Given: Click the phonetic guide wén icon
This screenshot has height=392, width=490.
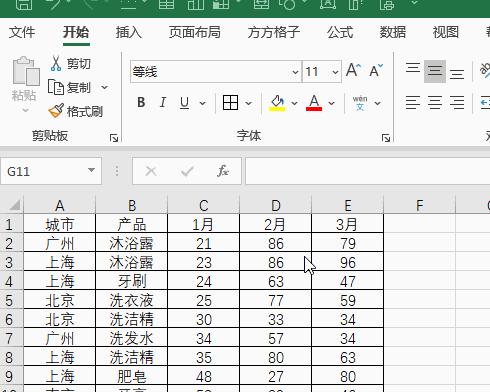Looking at the screenshot, I should coord(360,103).
